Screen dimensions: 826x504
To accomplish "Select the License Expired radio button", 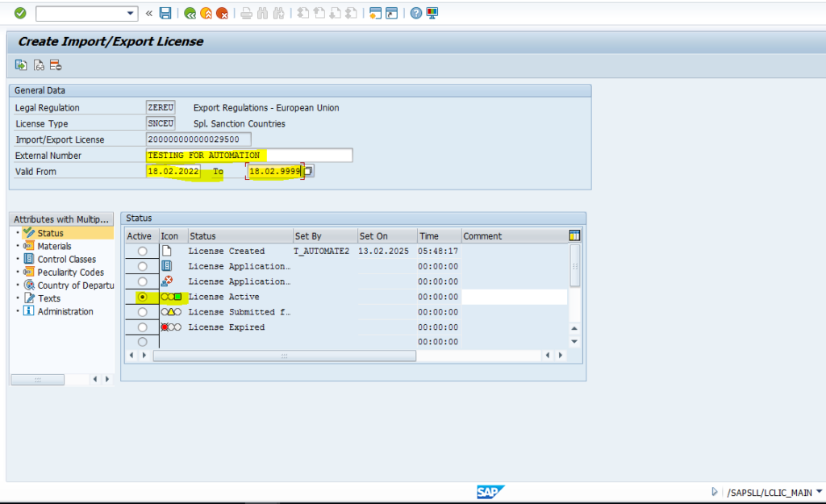I will coord(142,327).
